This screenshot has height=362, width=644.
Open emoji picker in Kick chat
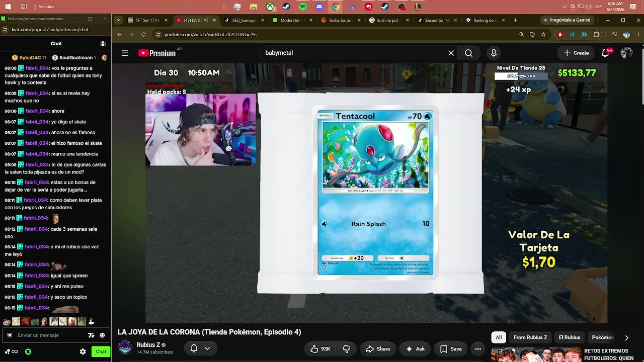pyautogui.click(x=102, y=335)
